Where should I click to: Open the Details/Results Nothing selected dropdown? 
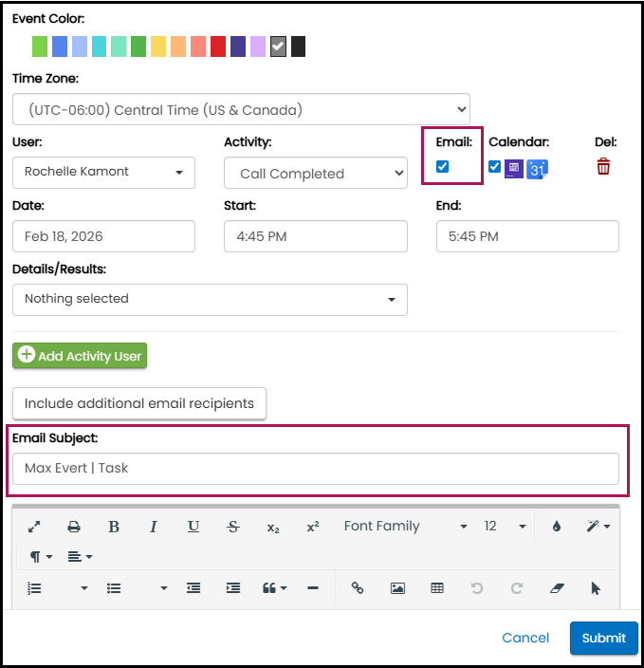pos(210,300)
